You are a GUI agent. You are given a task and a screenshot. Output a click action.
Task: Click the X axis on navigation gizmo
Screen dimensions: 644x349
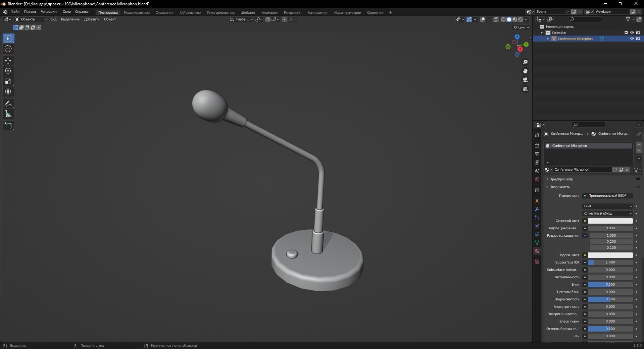[x=520, y=49]
